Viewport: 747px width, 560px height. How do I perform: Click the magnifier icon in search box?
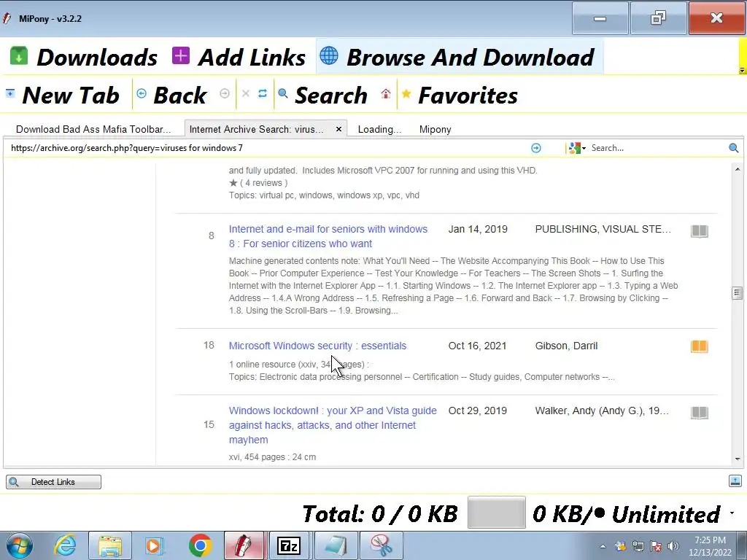coord(734,148)
